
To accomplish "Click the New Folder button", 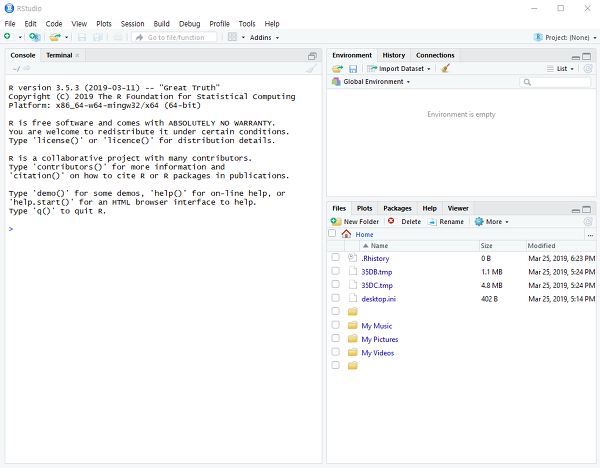I will 355,222.
